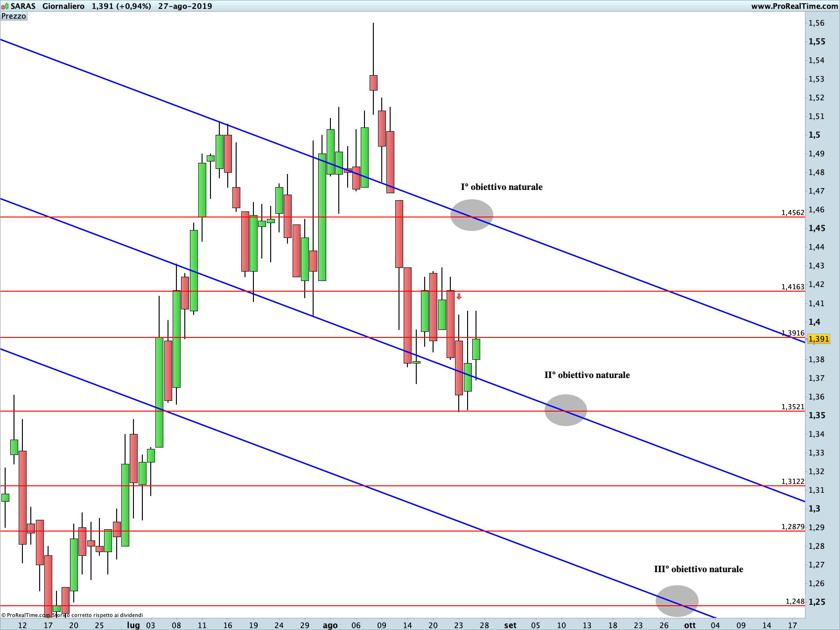Click the 1,5 price axis label

click(x=814, y=135)
